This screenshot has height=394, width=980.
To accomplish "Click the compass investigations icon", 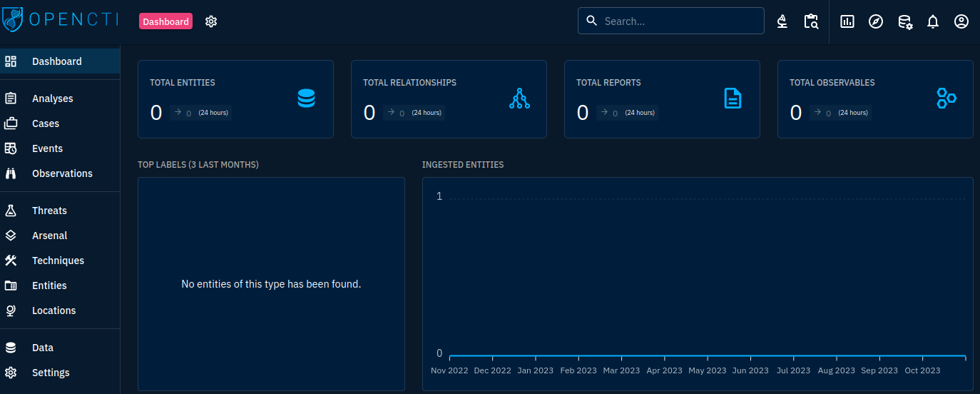I will (876, 21).
